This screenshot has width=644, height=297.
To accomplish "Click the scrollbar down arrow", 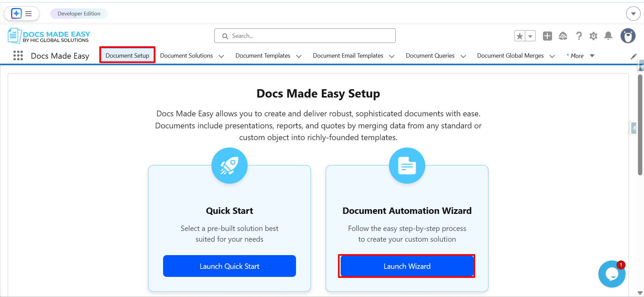I will (640, 293).
